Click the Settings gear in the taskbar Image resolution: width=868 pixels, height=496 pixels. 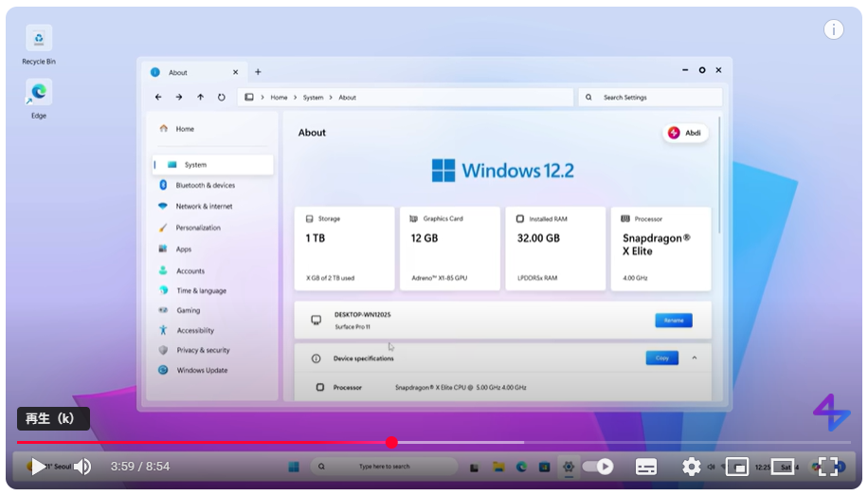click(x=569, y=467)
